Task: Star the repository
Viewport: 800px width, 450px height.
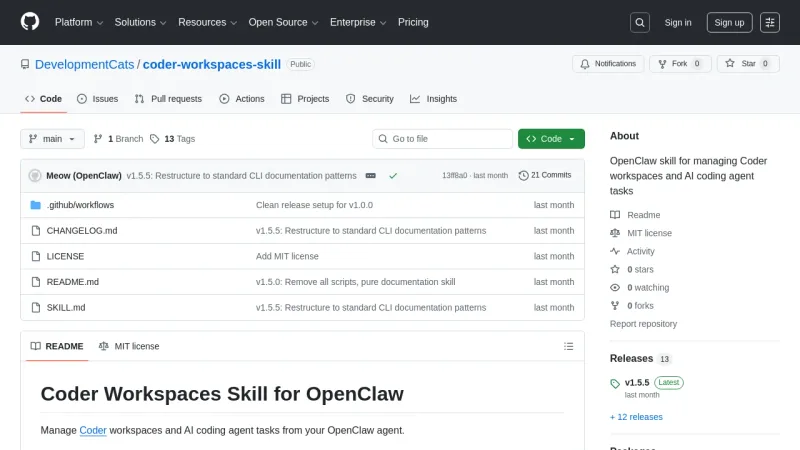Action: (x=747, y=64)
